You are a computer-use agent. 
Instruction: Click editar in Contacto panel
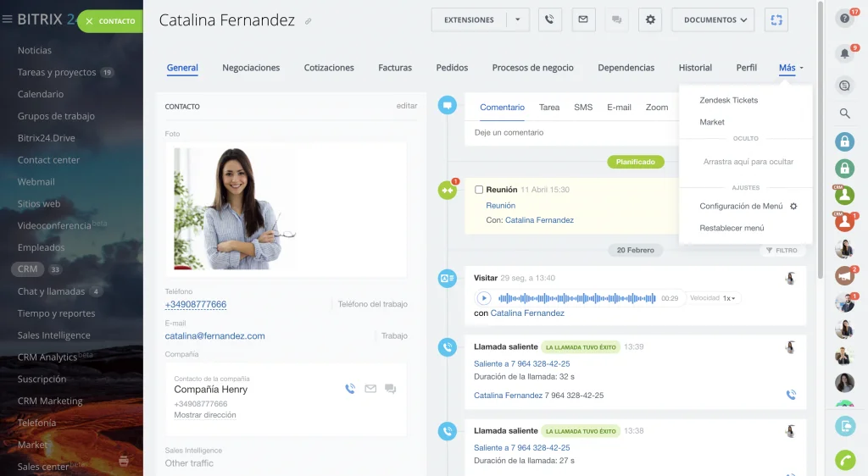click(407, 106)
